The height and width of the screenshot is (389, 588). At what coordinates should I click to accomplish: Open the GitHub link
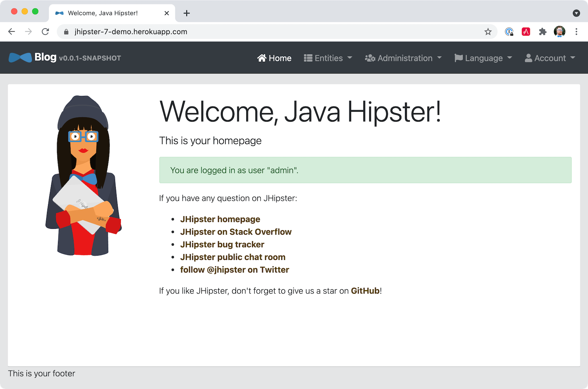click(x=365, y=291)
